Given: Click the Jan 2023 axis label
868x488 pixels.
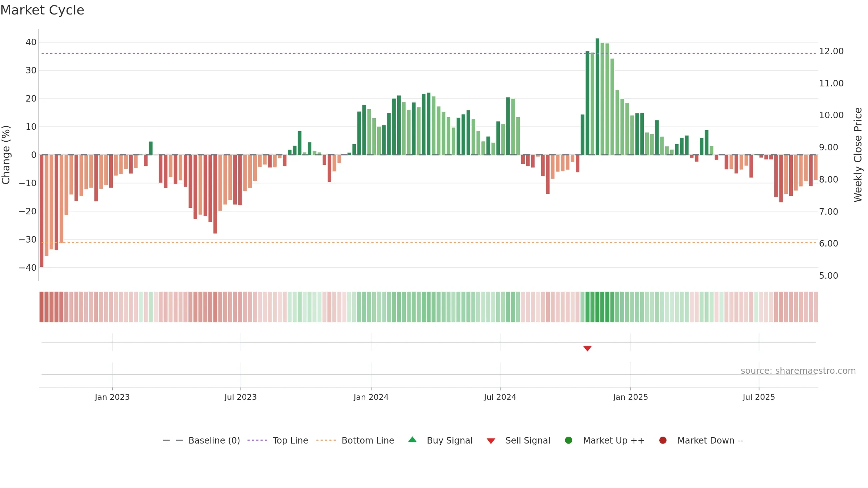Looking at the screenshot, I should 112,397.
